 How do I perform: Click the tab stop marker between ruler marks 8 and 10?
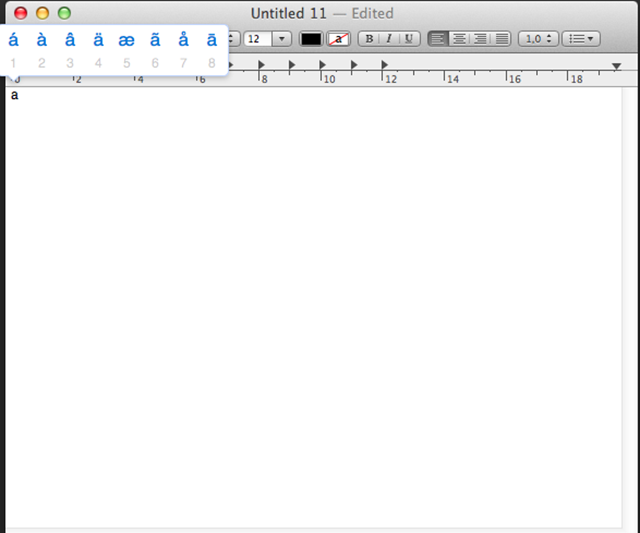coord(292,64)
